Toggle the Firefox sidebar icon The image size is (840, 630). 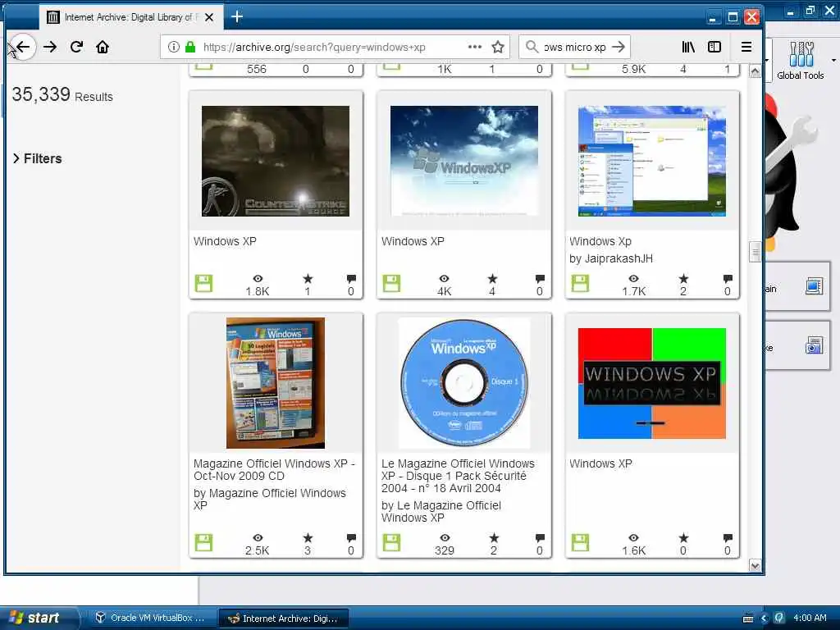(714, 47)
